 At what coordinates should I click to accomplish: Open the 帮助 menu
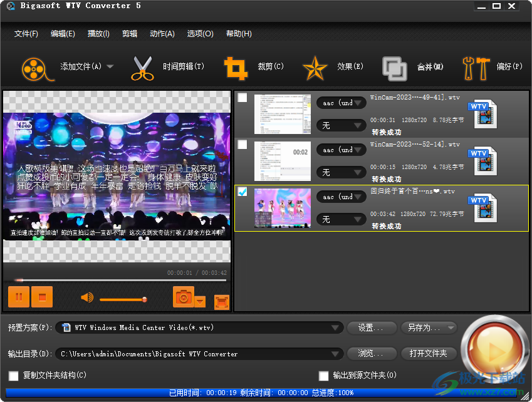tap(237, 34)
